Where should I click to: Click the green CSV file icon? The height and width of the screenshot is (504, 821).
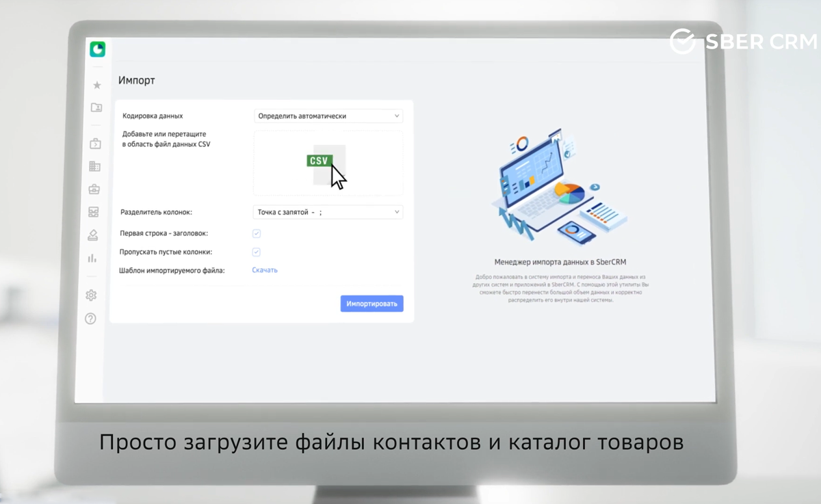(320, 161)
